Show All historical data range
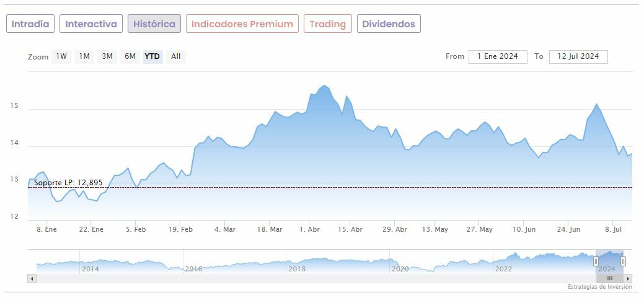The image size is (644, 298). tap(176, 56)
